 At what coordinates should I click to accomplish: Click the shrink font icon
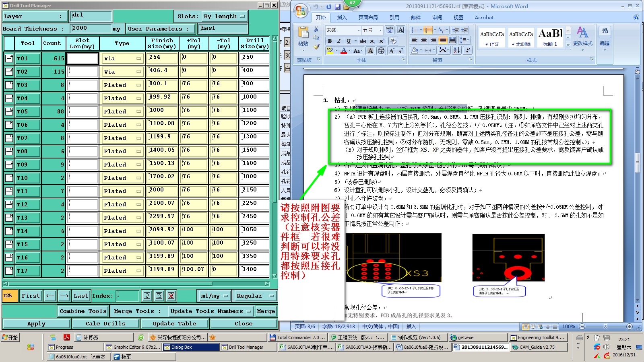[400, 51]
